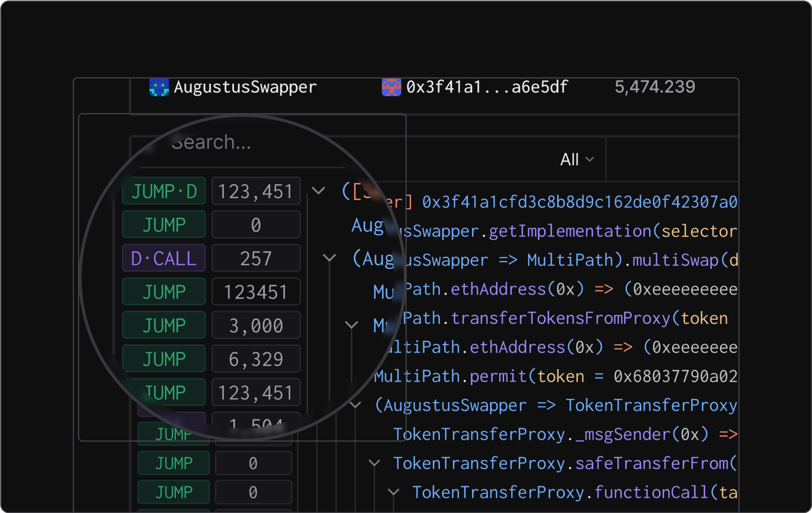Collapse the safeTransferFrom chevron

[374, 463]
